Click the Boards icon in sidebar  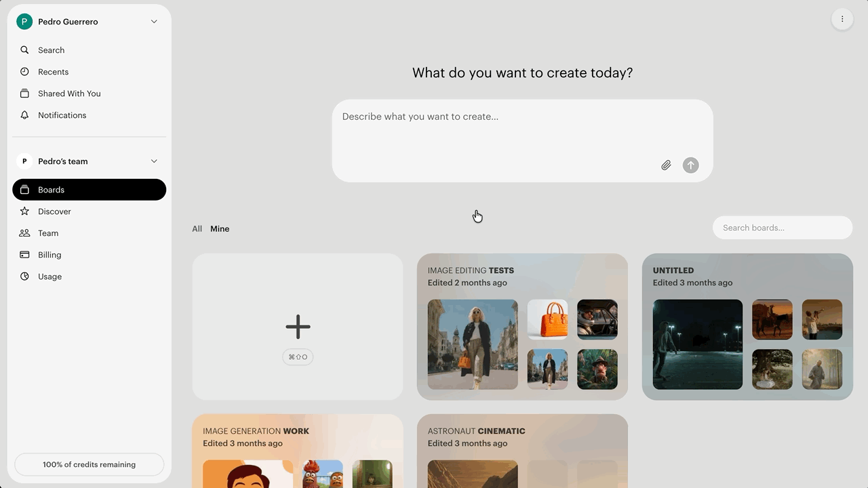click(24, 190)
